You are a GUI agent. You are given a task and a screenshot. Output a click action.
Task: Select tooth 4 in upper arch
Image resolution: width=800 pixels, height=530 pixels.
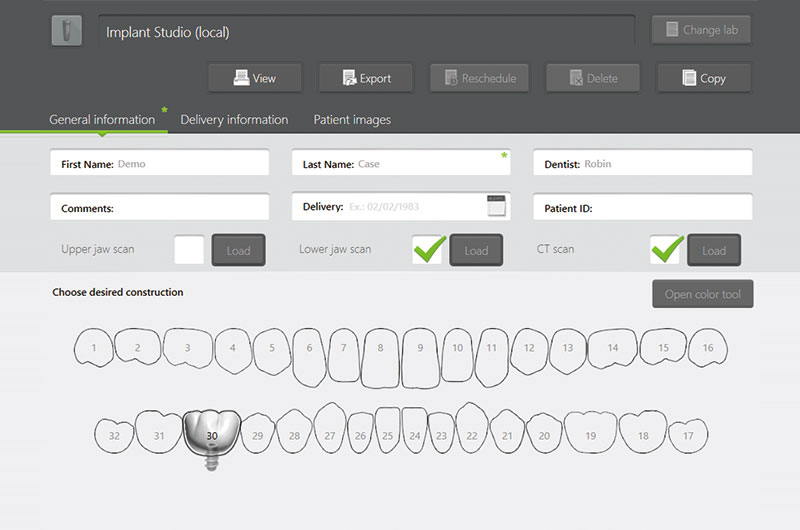point(233,350)
